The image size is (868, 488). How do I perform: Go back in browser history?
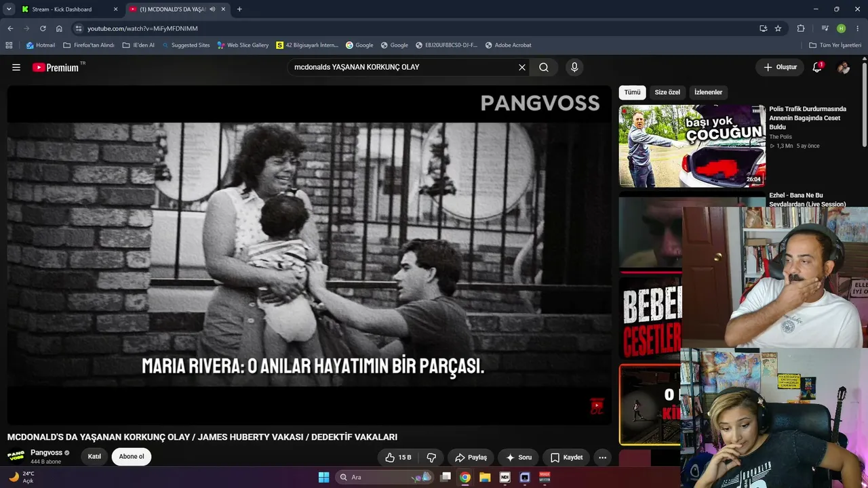click(x=10, y=28)
